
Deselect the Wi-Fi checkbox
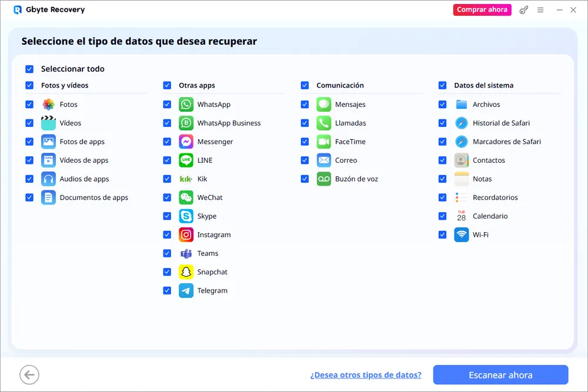pos(442,234)
